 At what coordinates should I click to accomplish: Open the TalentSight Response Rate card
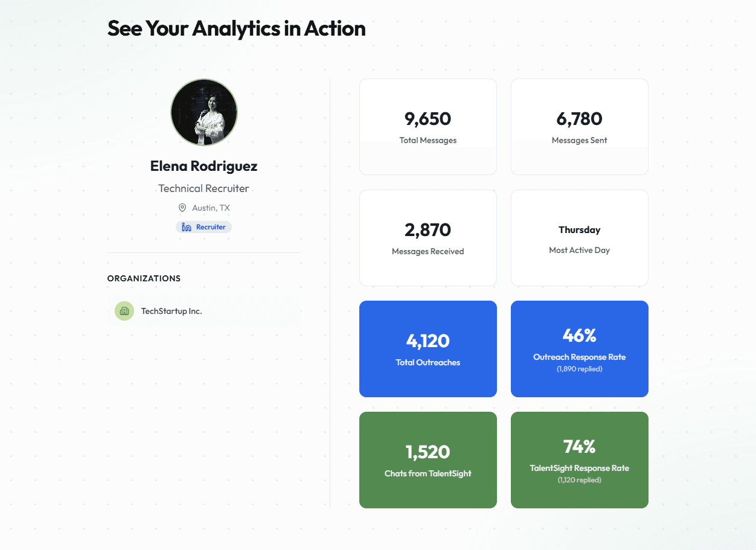pos(579,460)
